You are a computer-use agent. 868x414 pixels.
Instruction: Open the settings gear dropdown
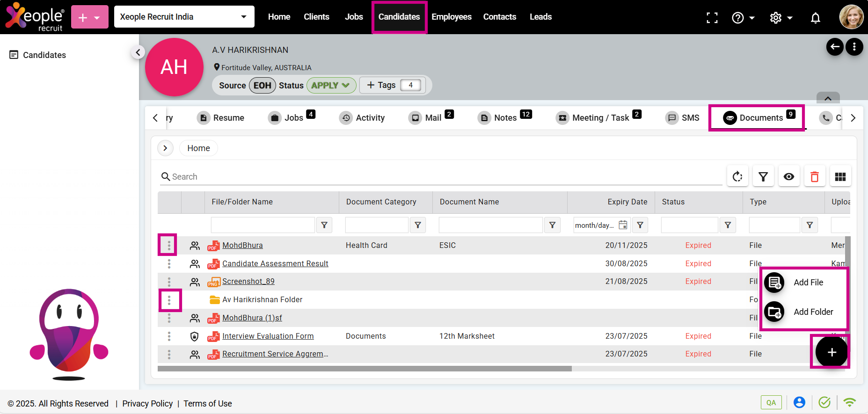click(780, 18)
